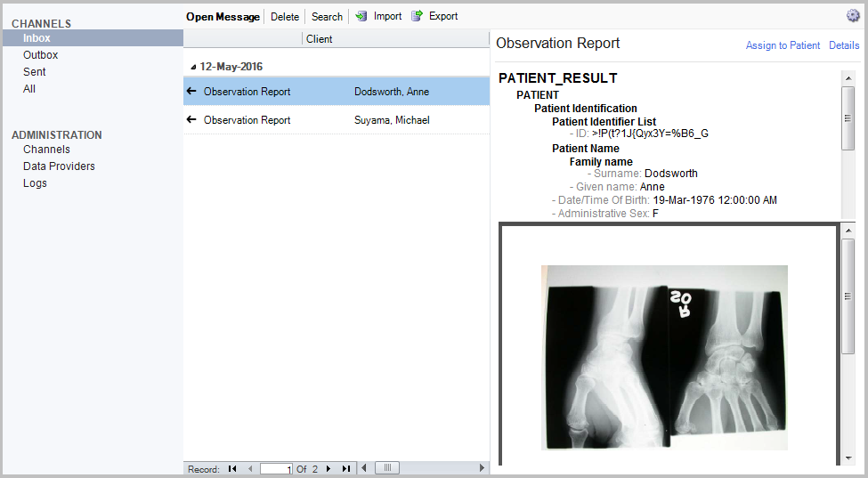868x478 pixels.
Task: Open settings via the gear icon
Action: (853, 16)
